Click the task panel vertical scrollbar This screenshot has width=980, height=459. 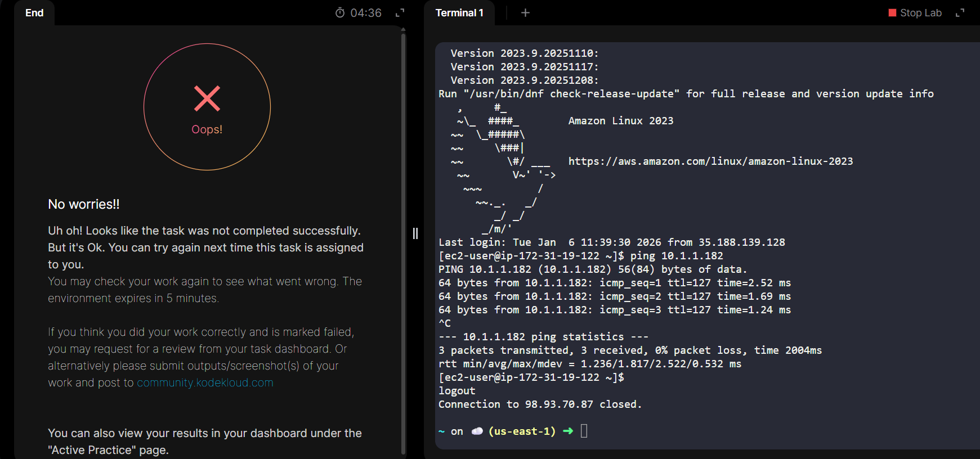point(403,242)
